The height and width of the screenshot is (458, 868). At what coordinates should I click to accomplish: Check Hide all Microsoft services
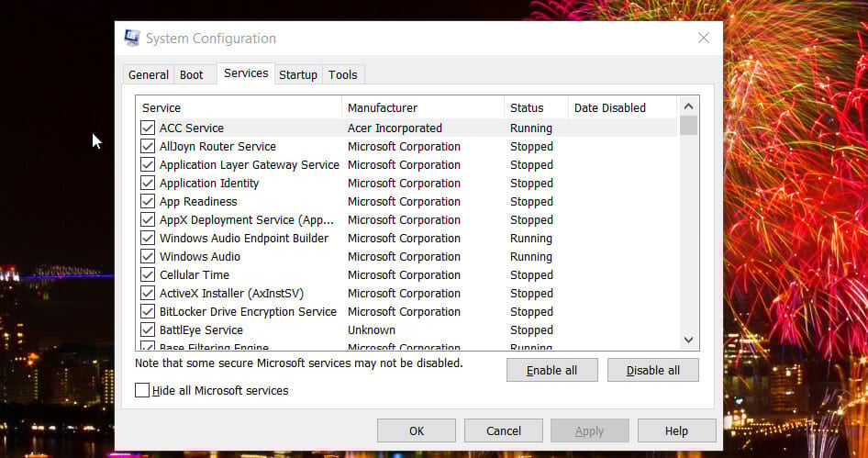[142, 390]
